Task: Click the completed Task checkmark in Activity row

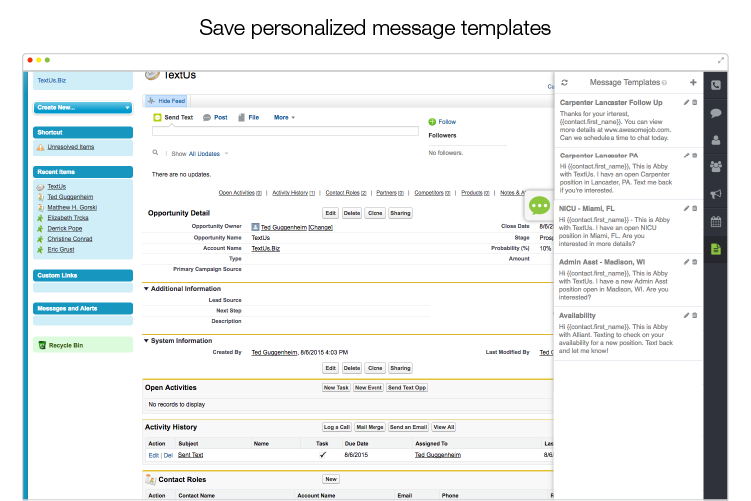Action: [323, 455]
